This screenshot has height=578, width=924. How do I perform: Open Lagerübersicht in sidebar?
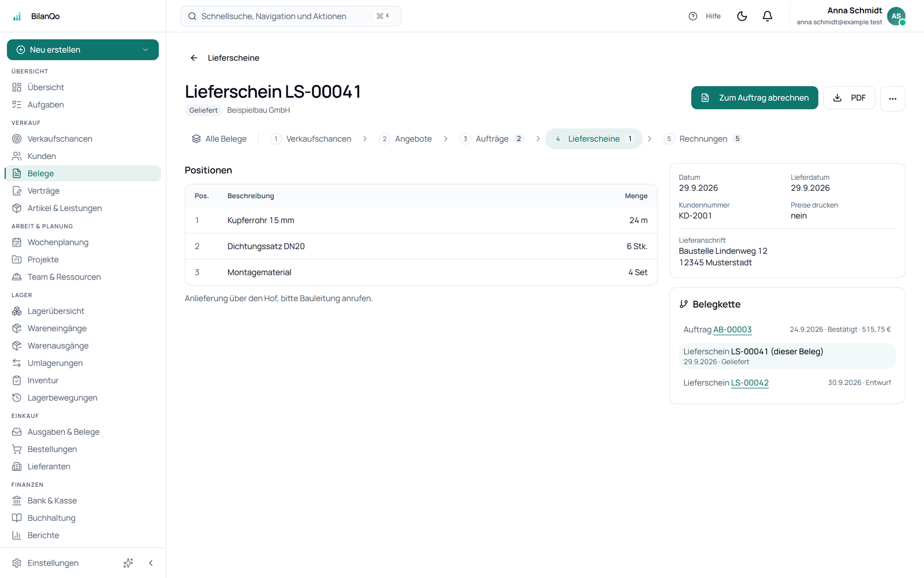point(83,311)
